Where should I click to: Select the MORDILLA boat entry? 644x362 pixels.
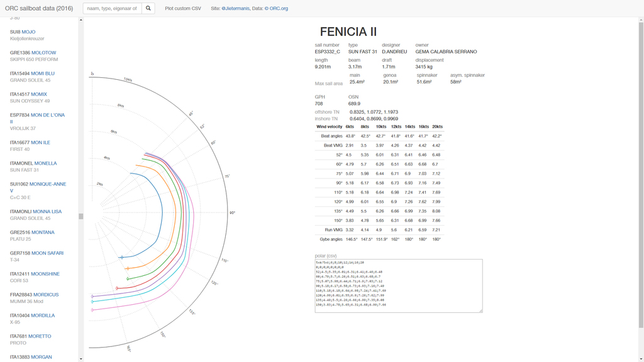tap(43, 315)
